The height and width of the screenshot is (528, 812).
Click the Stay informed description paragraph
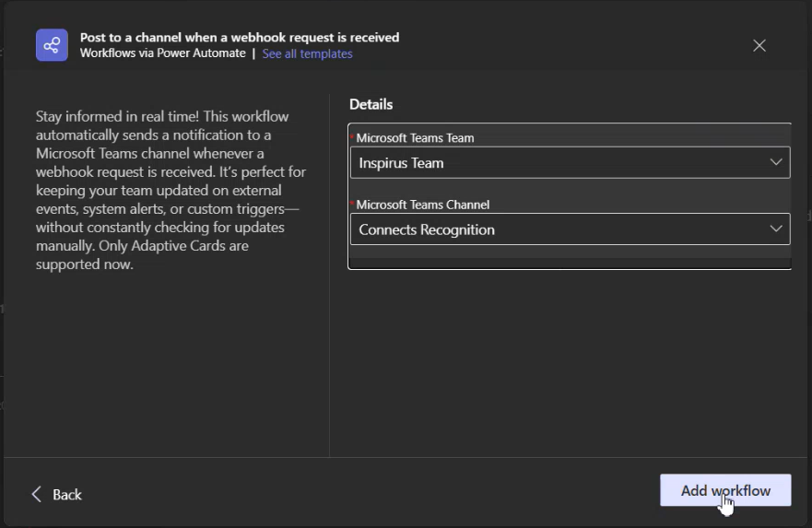tap(171, 190)
